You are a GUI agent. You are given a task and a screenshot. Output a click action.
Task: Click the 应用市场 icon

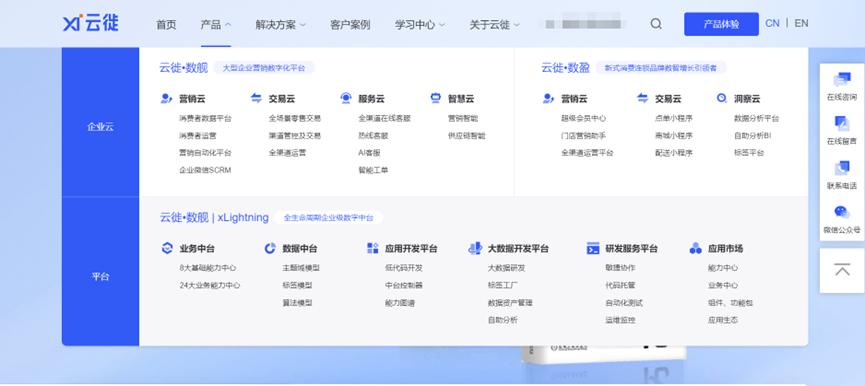click(696, 248)
